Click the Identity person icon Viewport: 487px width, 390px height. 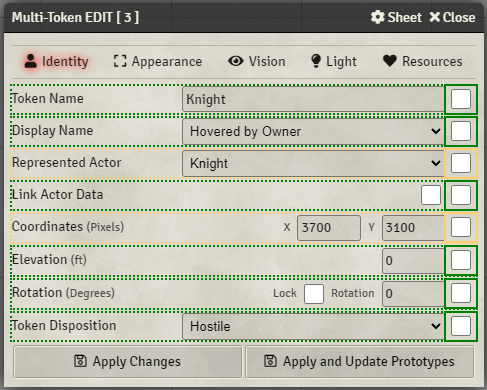point(31,61)
